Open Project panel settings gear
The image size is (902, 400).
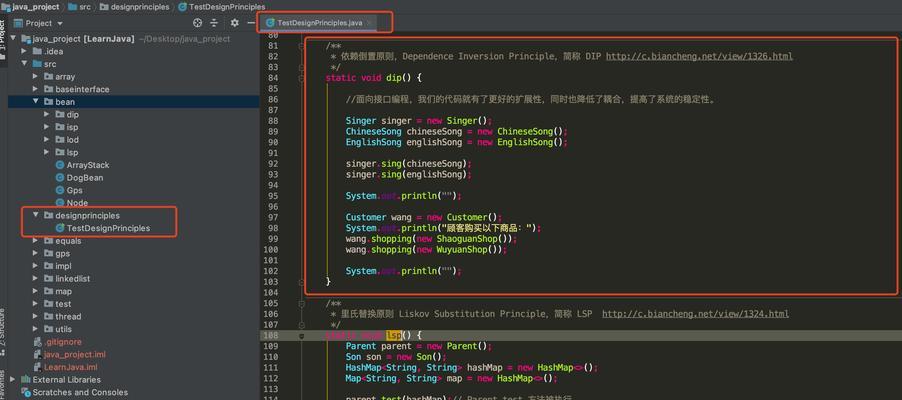(234, 23)
